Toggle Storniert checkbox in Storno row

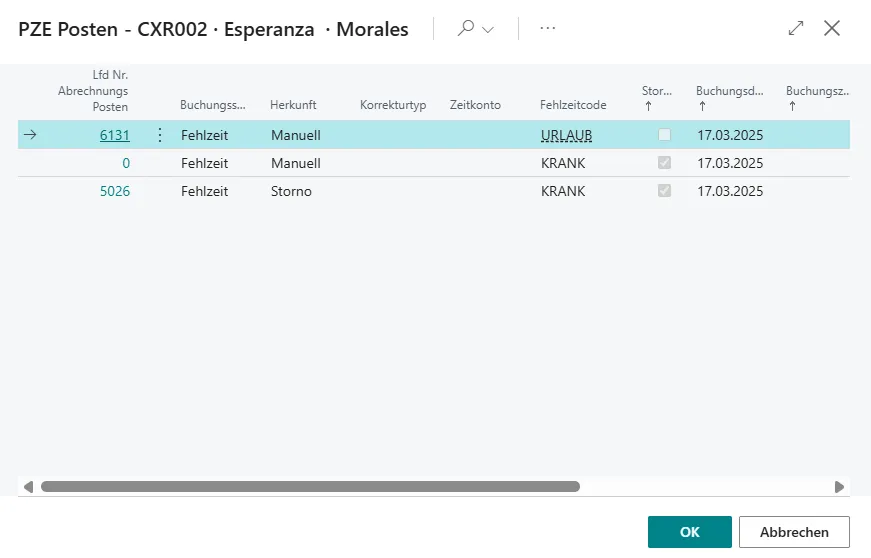point(664,191)
